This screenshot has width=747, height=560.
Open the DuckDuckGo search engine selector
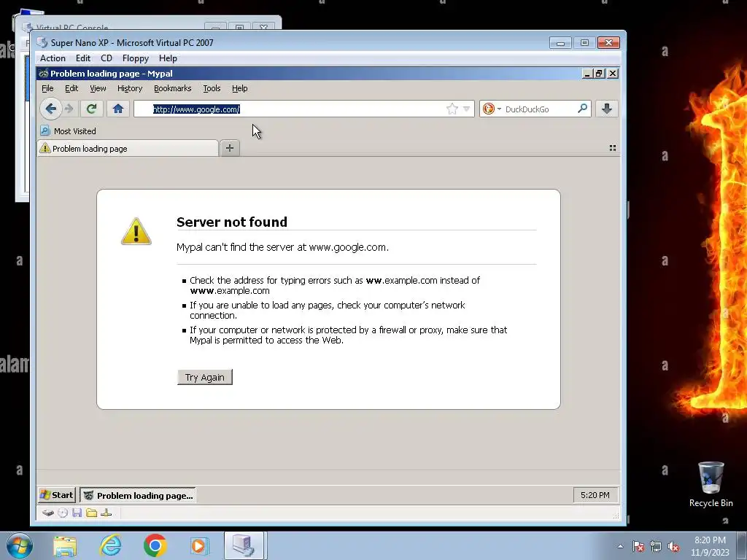pyautogui.click(x=492, y=109)
